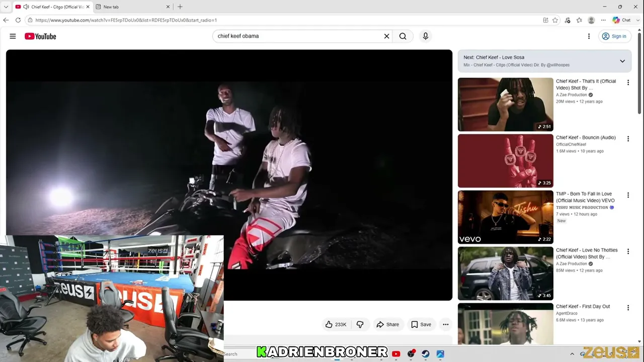Viewport: 644px width, 362px height.
Task: Open the Copilot Chat button
Action: (x=621, y=20)
